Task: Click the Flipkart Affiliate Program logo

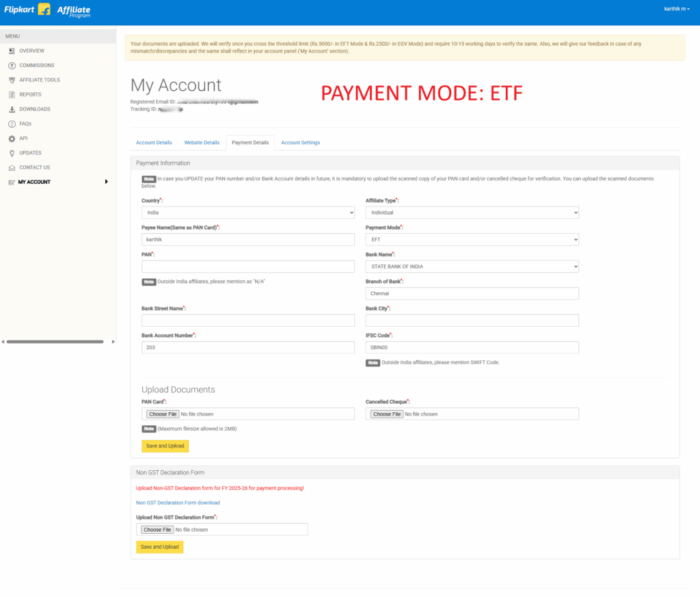Action: click(x=47, y=10)
